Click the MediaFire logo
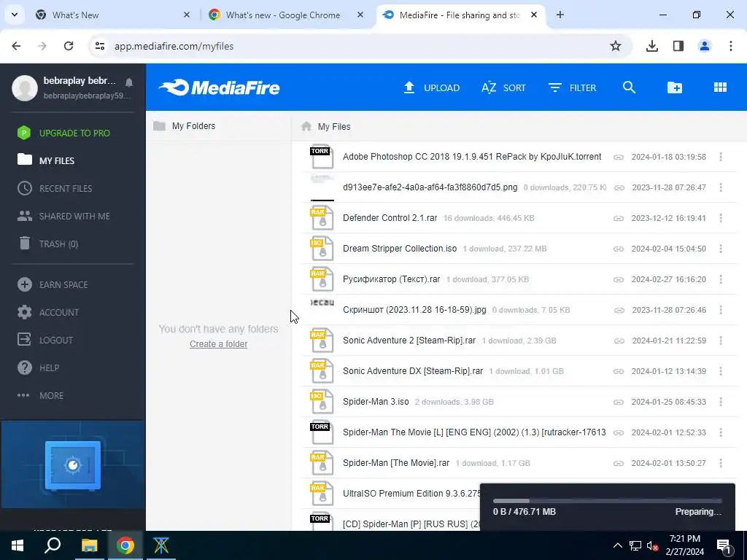Viewport: 747px width, 560px height. (x=219, y=87)
